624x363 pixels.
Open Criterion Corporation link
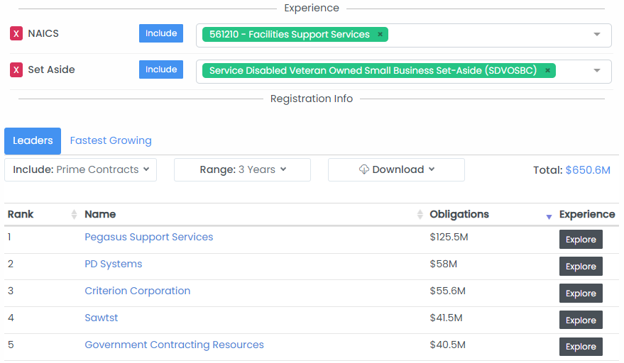coord(137,291)
